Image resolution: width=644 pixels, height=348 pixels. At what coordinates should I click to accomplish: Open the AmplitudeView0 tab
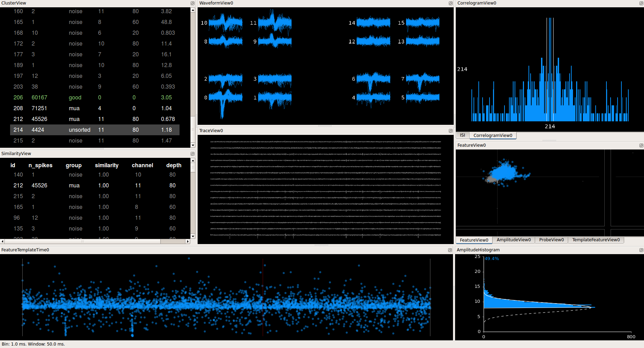point(514,240)
